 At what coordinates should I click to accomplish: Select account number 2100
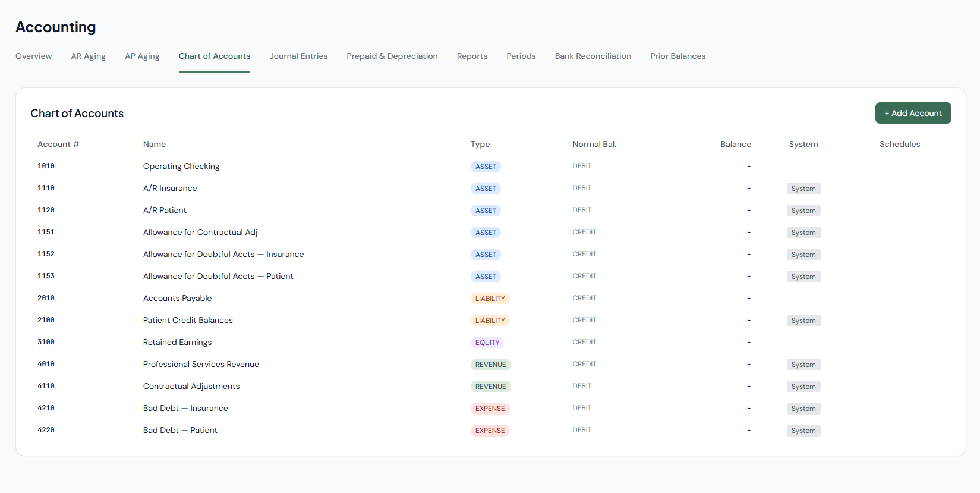[x=46, y=320]
